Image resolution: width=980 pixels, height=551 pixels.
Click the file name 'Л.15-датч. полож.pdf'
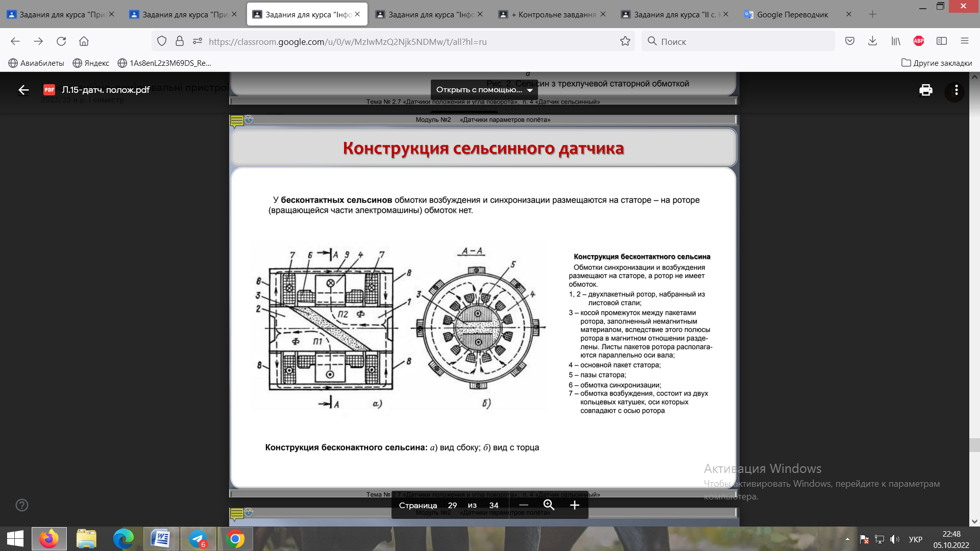106,90
